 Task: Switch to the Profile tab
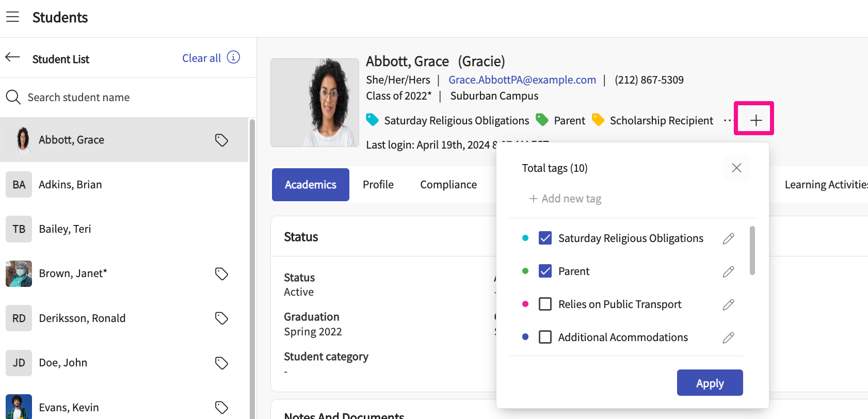pos(378,185)
